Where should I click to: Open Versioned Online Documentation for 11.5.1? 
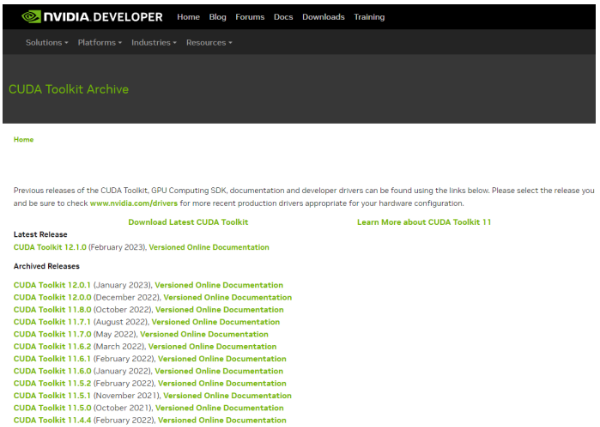pos(227,395)
